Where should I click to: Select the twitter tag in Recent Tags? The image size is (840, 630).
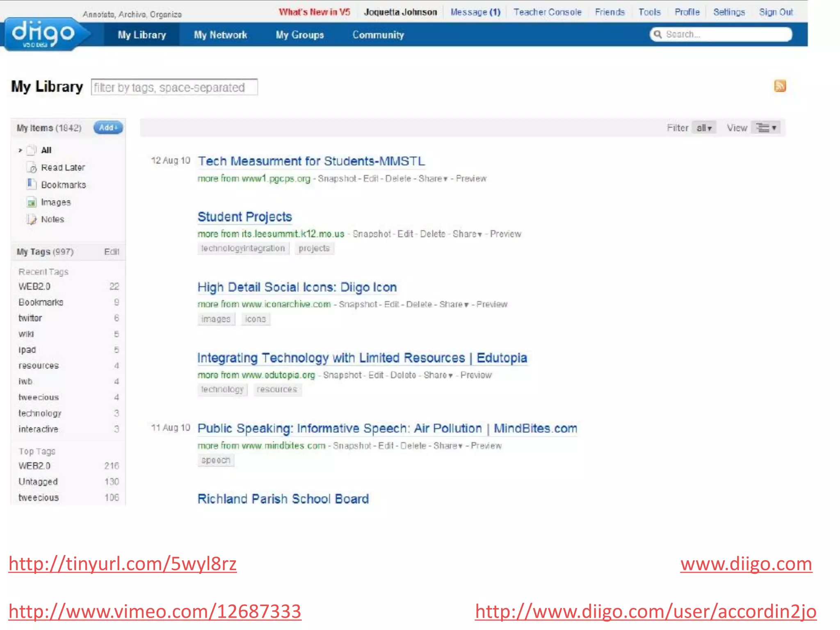pyautogui.click(x=30, y=318)
